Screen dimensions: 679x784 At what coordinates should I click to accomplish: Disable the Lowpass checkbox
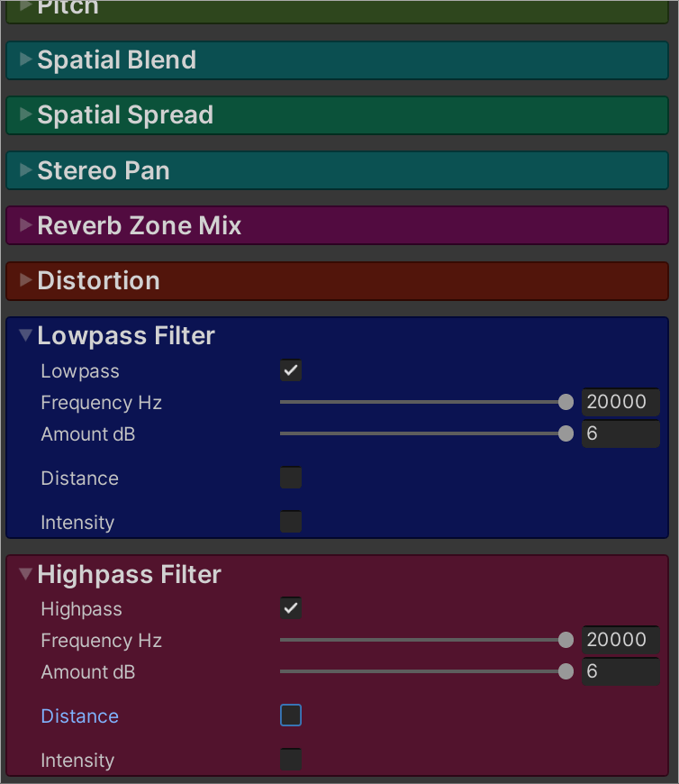coord(291,370)
